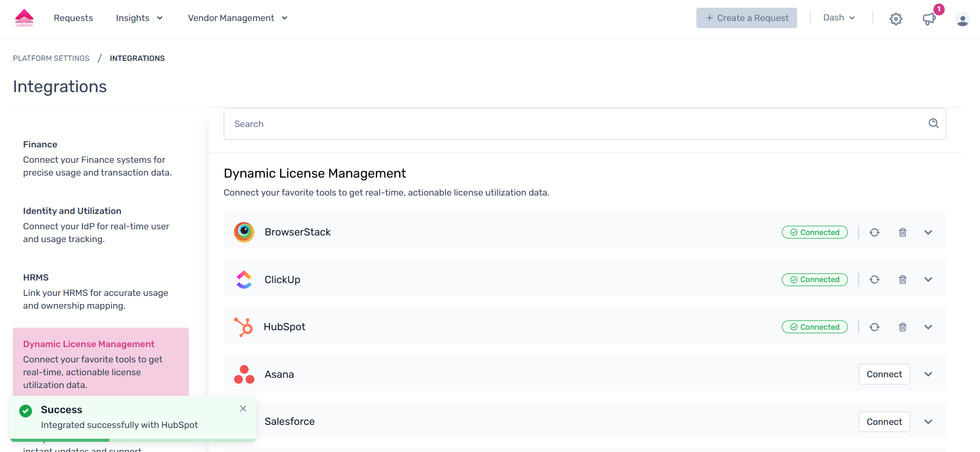Click the BrowserStack logo icon
Image resolution: width=980 pixels, height=452 pixels.
(244, 232)
